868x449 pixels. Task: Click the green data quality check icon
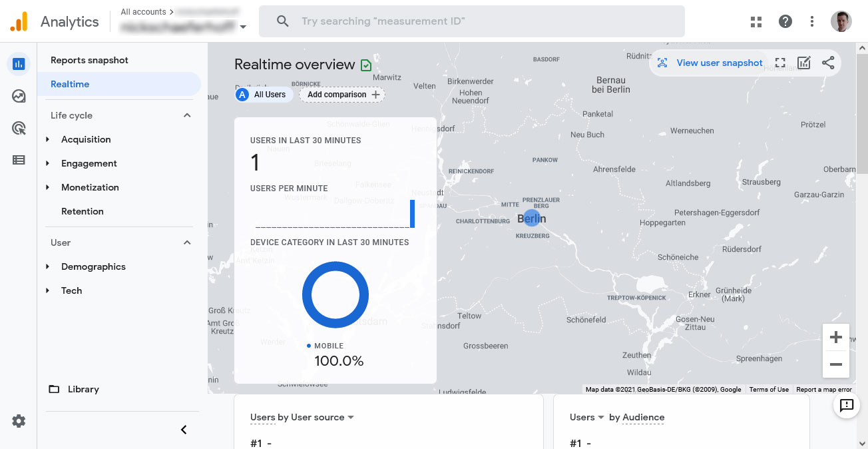[366, 65]
